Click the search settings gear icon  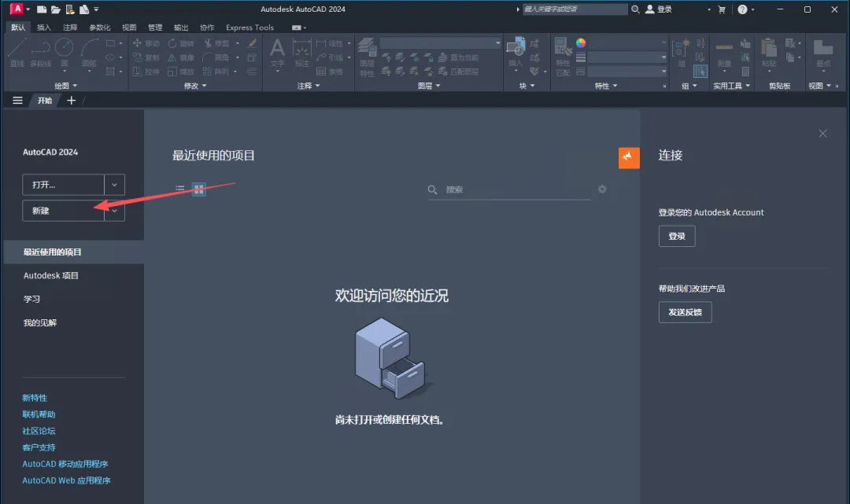pos(602,189)
